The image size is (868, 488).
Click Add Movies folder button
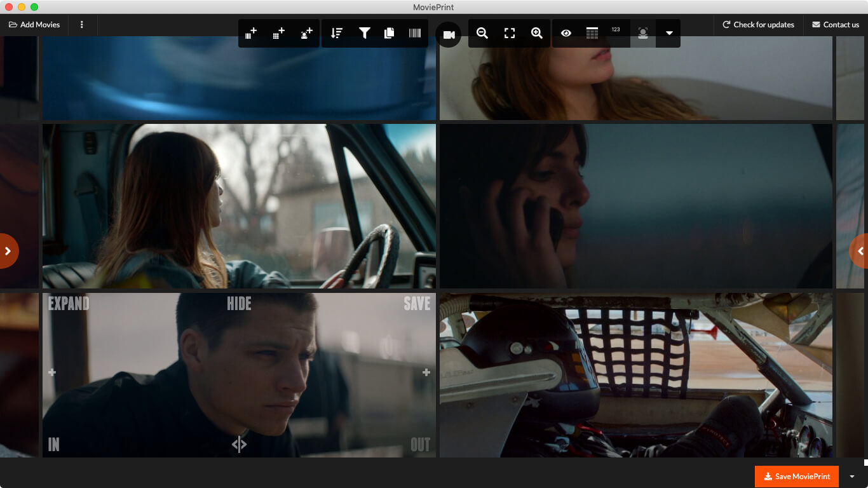(x=34, y=25)
